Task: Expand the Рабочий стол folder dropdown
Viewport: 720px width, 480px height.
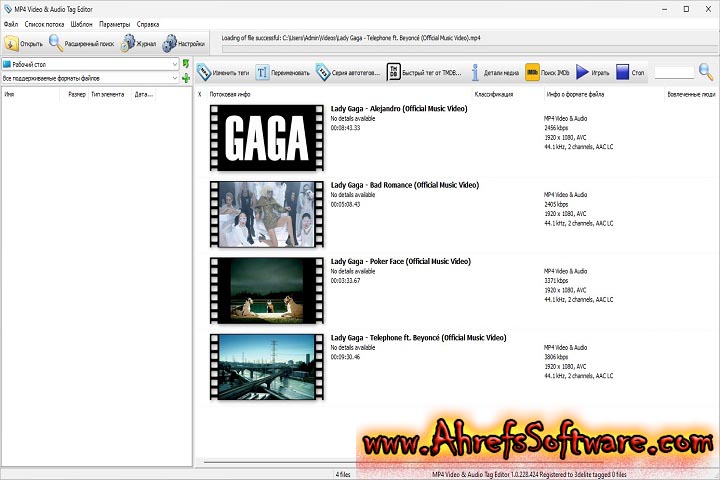Action: click(173, 64)
